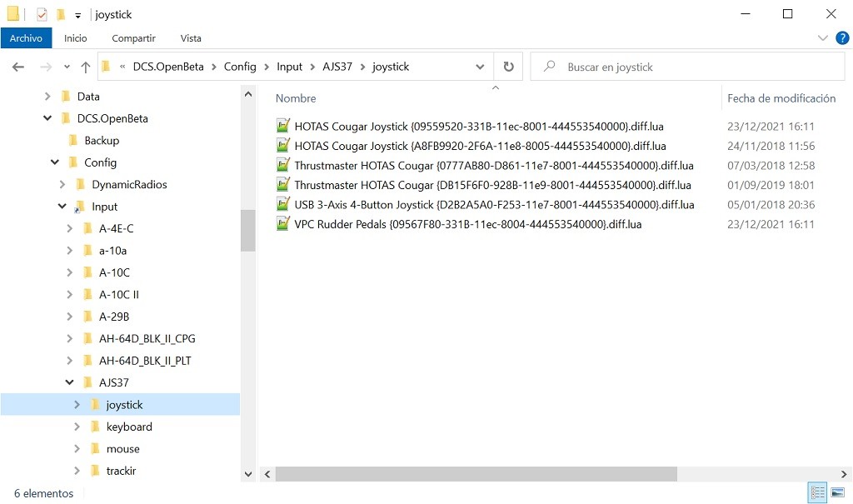Go up one folder level
The width and height of the screenshot is (853, 504).
(86, 67)
